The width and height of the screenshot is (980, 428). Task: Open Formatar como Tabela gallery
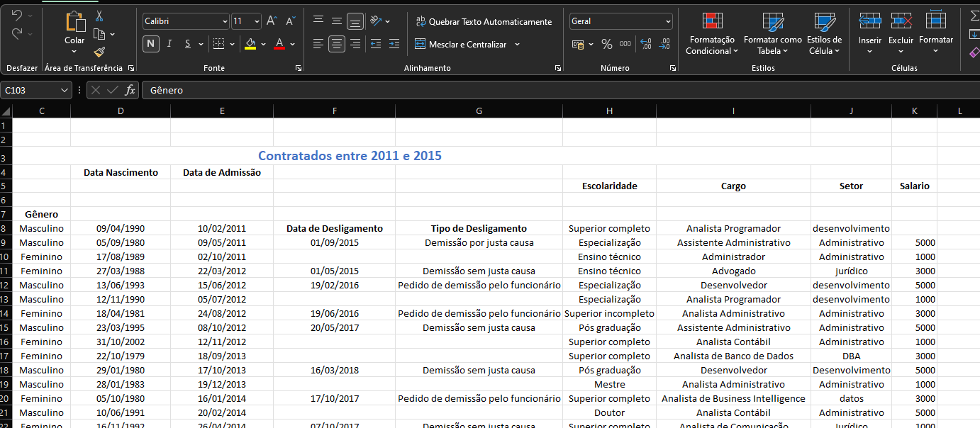[773, 34]
